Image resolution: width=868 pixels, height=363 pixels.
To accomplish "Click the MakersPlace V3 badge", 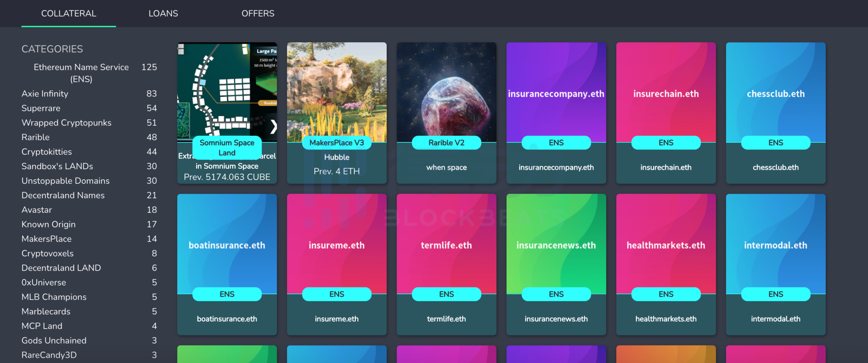I will pos(337,143).
